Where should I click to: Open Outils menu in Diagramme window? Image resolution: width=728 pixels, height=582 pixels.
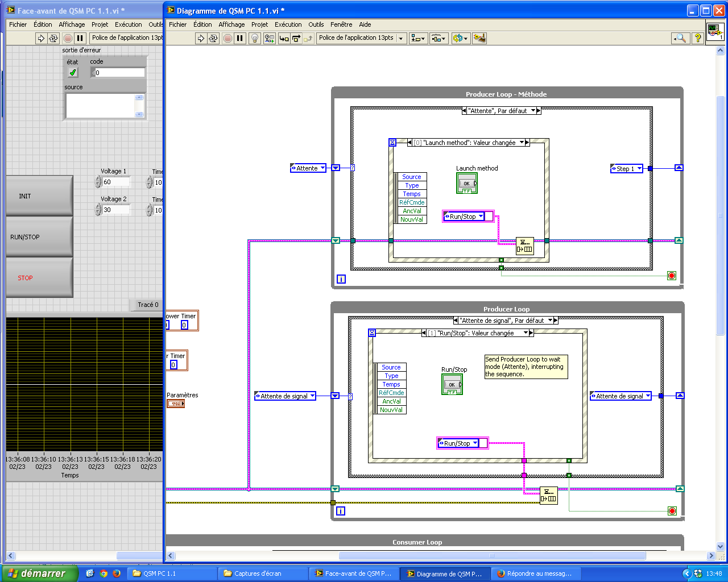pos(316,24)
